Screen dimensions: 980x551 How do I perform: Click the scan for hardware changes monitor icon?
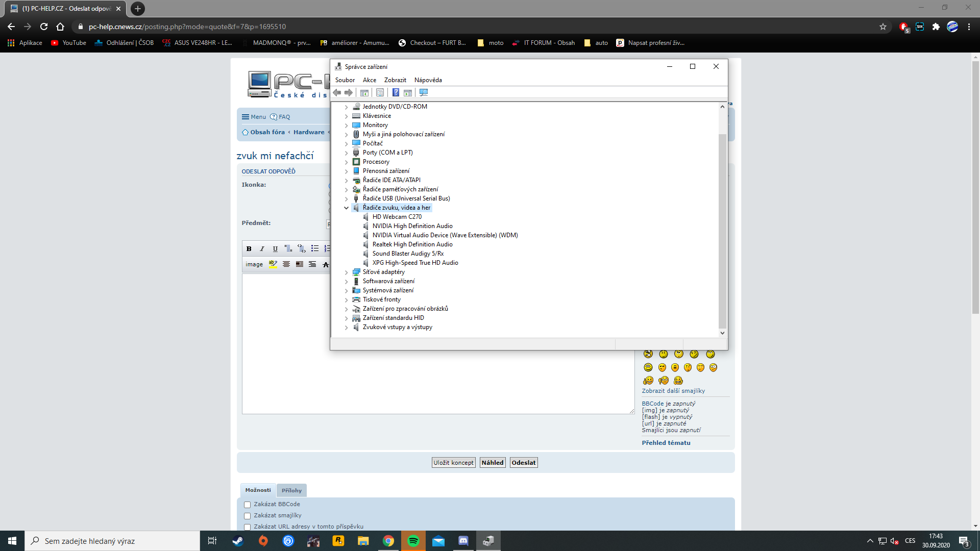[423, 92]
